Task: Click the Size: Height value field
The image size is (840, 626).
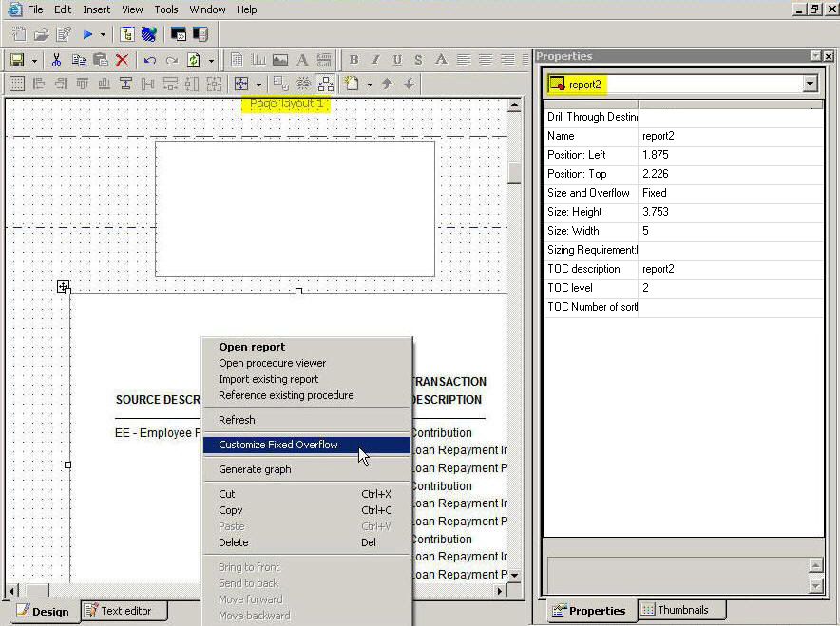Action: (x=730, y=212)
